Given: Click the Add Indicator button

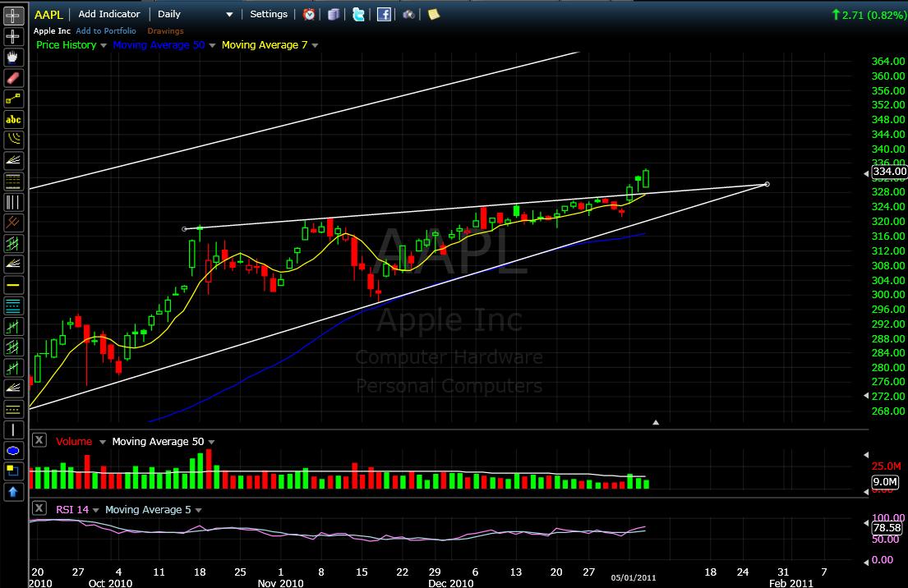Looking at the screenshot, I should point(109,14).
